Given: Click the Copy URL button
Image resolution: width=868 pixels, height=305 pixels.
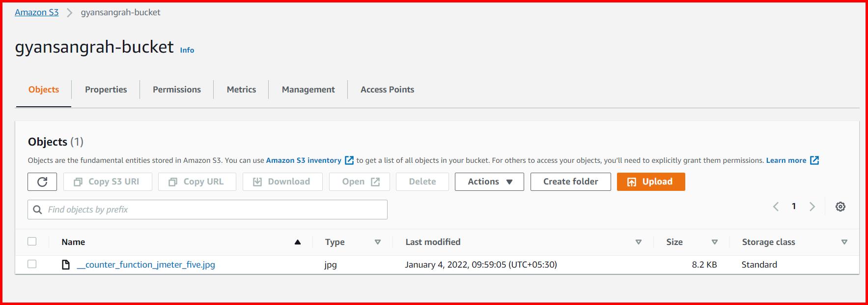Looking at the screenshot, I should click(197, 182).
